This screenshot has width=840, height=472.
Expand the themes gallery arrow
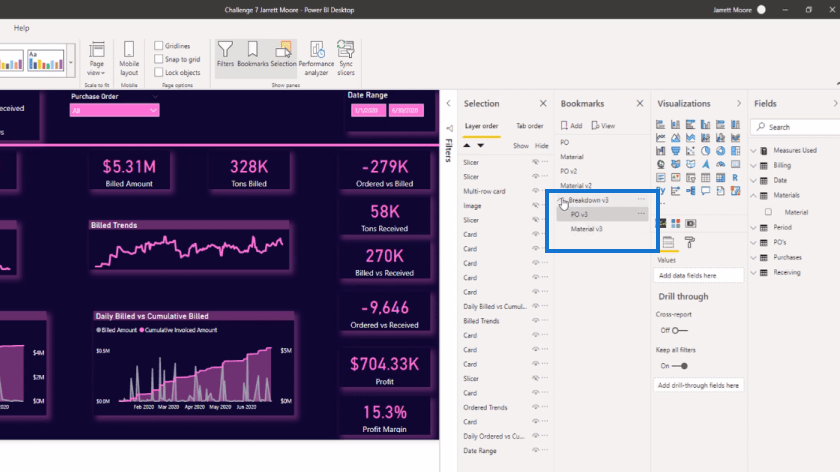pyautogui.click(x=70, y=62)
